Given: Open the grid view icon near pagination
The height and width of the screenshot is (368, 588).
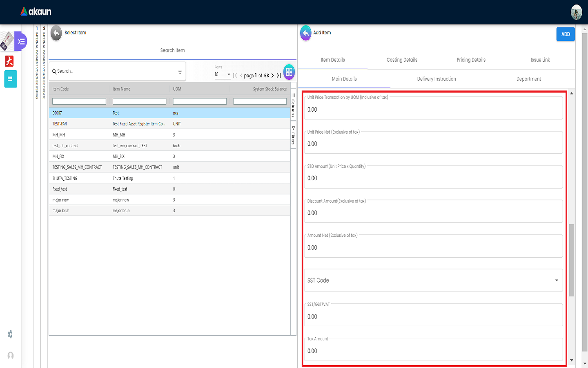Looking at the screenshot, I should click(x=289, y=72).
